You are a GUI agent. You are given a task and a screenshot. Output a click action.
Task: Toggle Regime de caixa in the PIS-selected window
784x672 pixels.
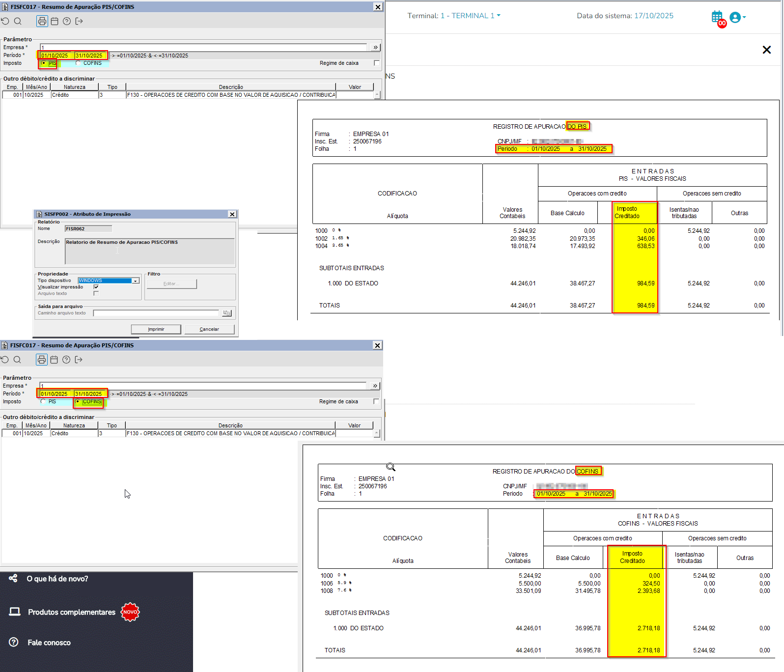coord(377,63)
